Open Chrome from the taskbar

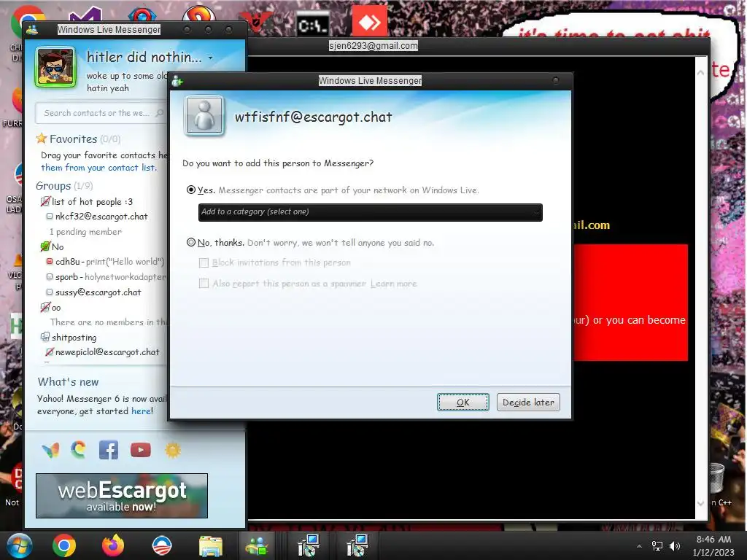tap(64, 545)
